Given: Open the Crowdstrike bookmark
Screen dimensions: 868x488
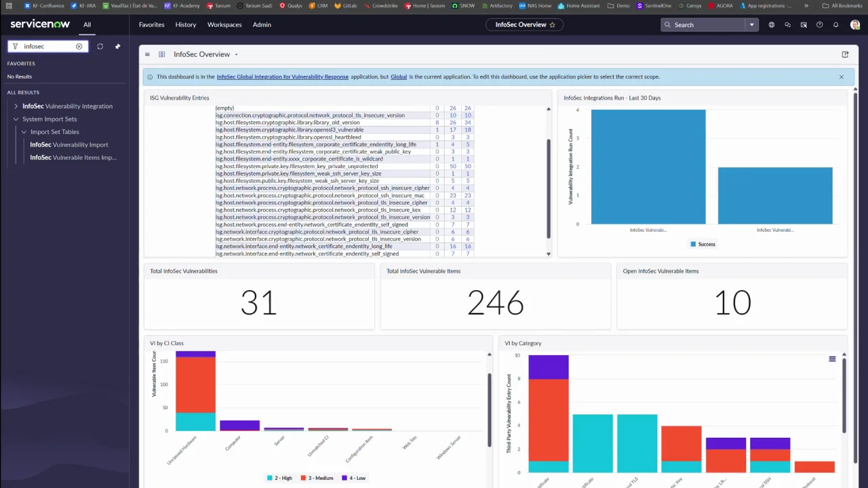Looking at the screenshot, I should (x=380, y=5).
